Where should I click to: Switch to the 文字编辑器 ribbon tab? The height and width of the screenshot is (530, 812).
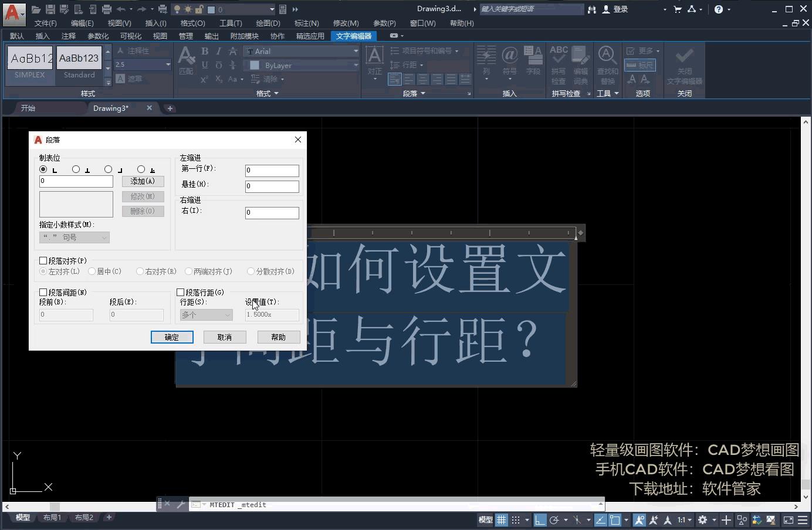[x=353, y=36]
